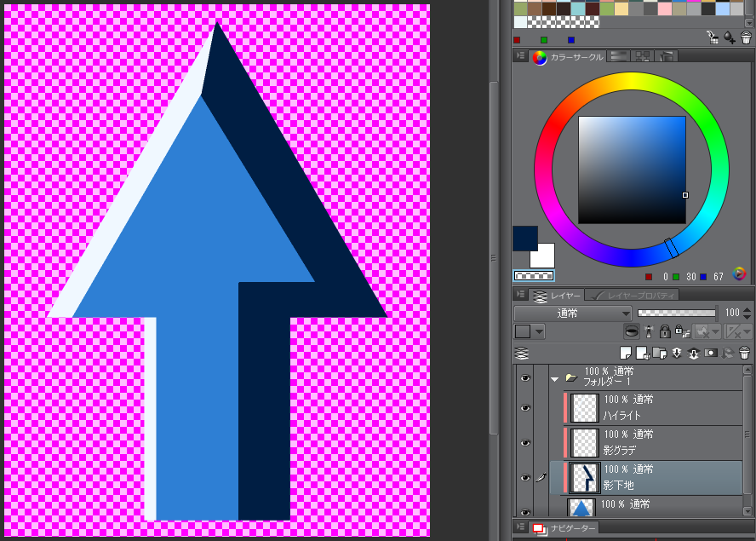The image size is (756, 541).
Task: Switch to the レイヤープロパティ tab
Action: (x=633, y=295)
